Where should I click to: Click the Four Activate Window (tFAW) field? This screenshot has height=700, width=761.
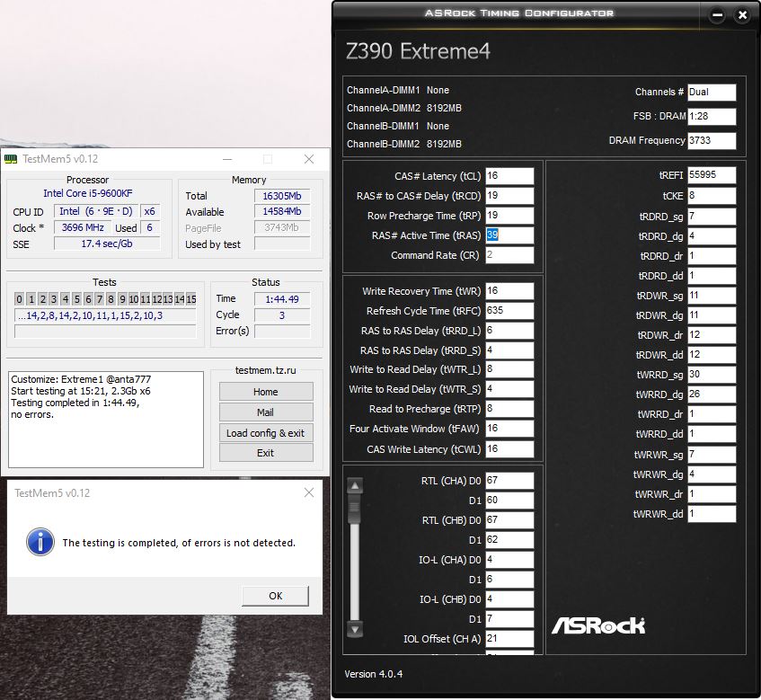click(509, 429)
